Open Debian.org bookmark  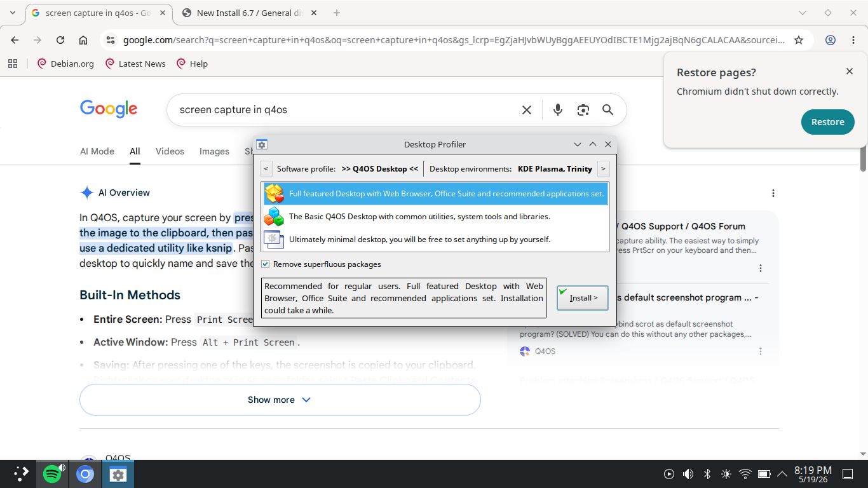point(66,64)
